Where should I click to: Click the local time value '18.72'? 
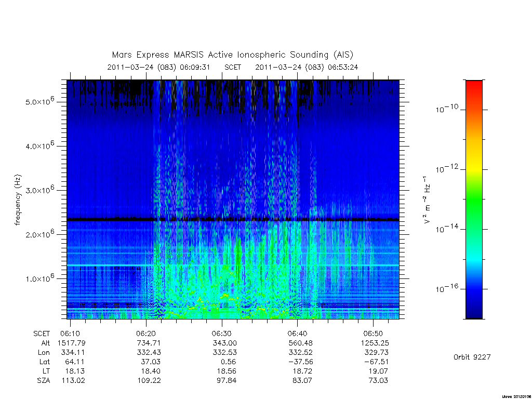point(303,371)
